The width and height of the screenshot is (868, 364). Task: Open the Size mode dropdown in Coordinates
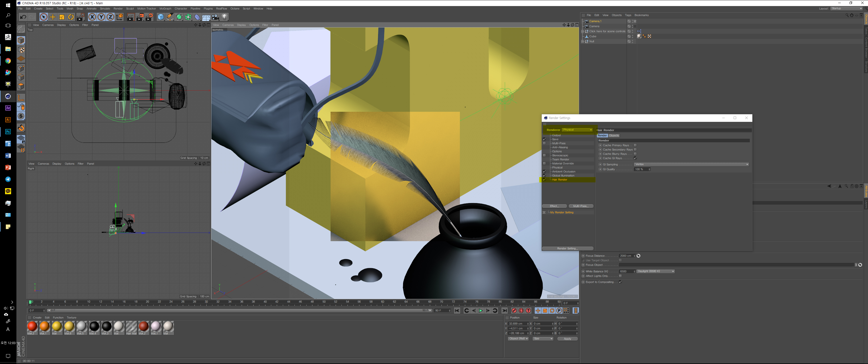543,339
